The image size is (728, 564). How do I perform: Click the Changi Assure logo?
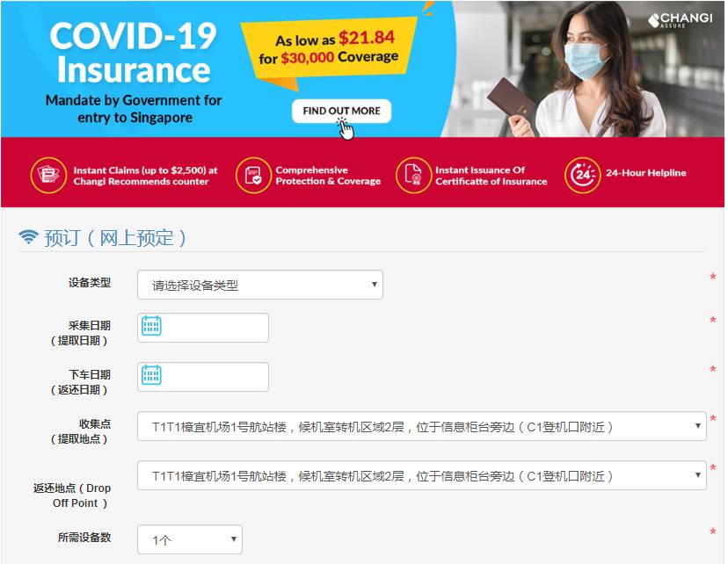(x=681, y=20)
